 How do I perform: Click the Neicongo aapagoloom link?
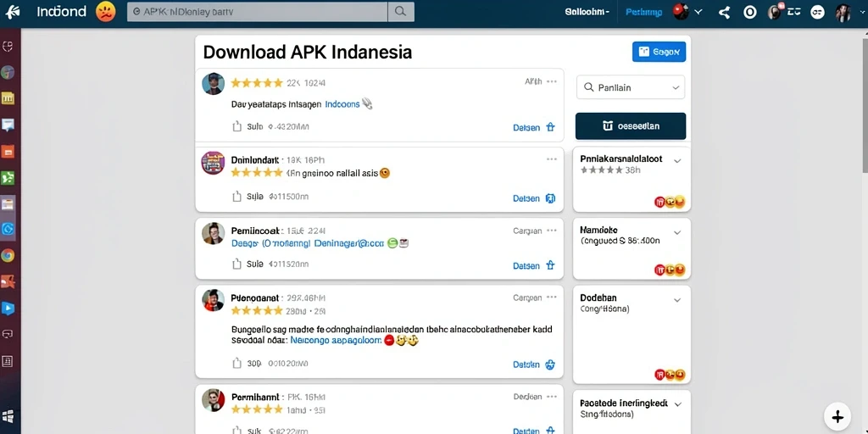pyautogui.click(x=336, y=341)
